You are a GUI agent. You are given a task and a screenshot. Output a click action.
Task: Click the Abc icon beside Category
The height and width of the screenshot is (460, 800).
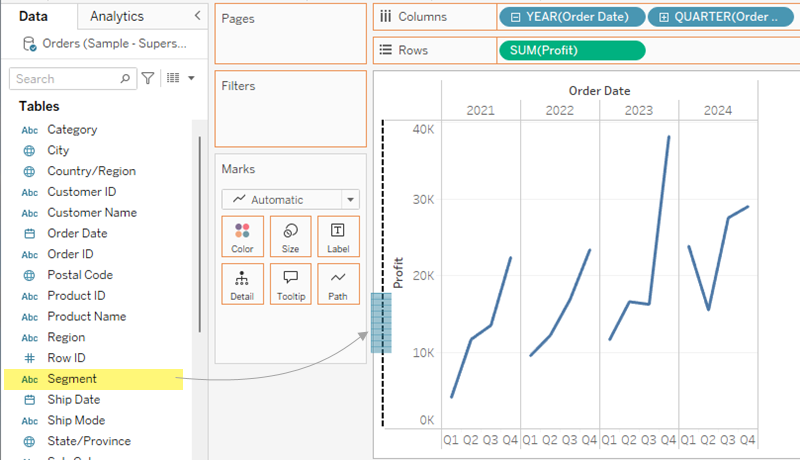coord(30,130)
